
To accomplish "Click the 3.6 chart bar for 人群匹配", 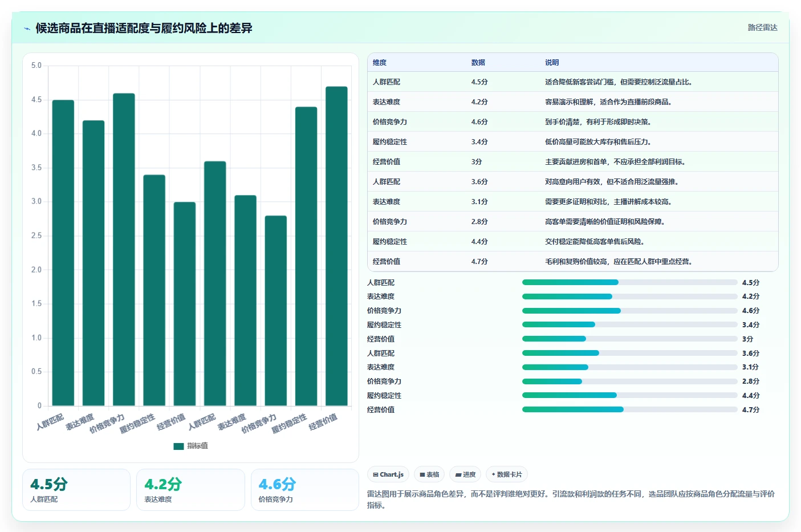I will coord(215,284).
